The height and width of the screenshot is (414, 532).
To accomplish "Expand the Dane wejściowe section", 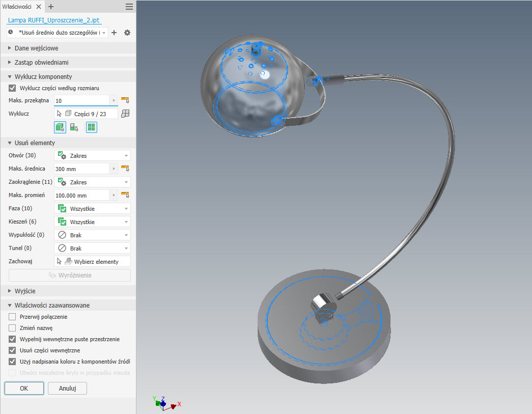I will (x=36, y=48).
